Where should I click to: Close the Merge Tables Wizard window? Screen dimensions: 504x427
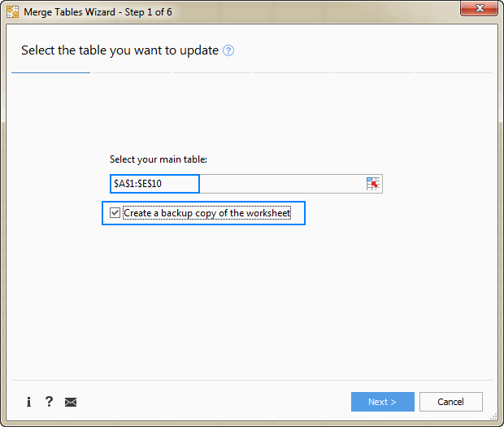click(x=481, y=10)
